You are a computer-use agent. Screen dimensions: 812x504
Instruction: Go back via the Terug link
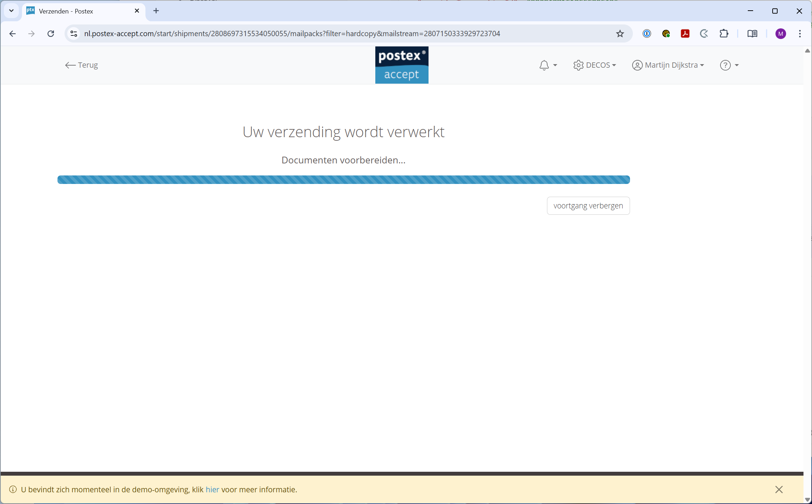pos(82,65)
